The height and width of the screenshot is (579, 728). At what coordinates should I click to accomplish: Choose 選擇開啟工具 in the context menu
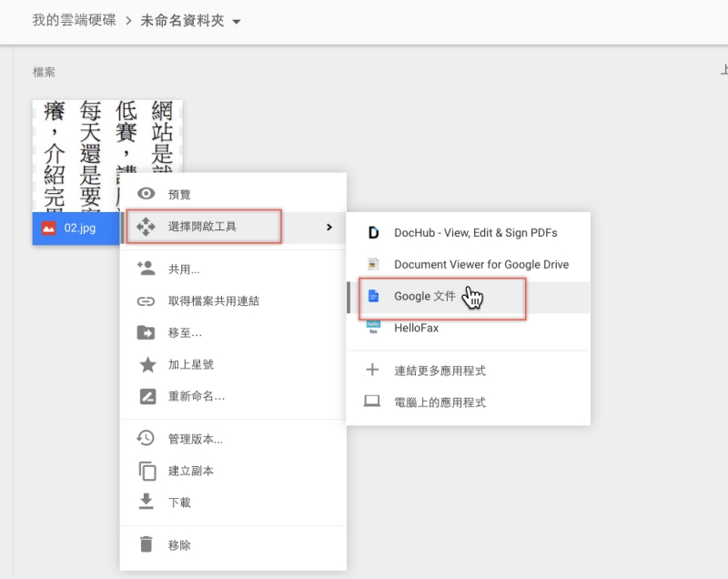tap(233, 227)
